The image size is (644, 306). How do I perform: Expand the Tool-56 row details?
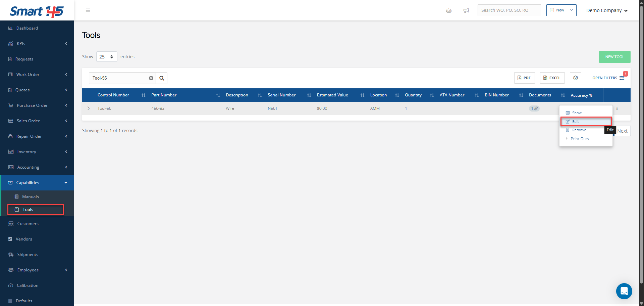(89, 108)
